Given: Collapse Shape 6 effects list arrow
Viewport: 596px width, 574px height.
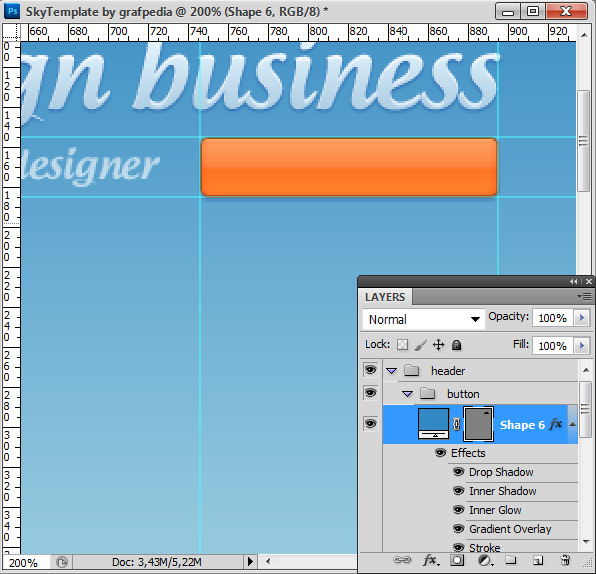Looking at the screenshot, I should point(573,424).
